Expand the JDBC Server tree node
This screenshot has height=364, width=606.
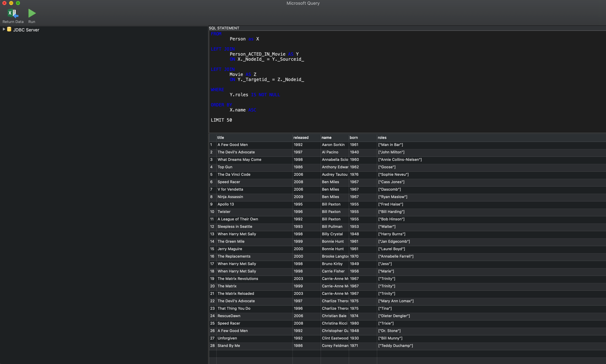[4, 29]
